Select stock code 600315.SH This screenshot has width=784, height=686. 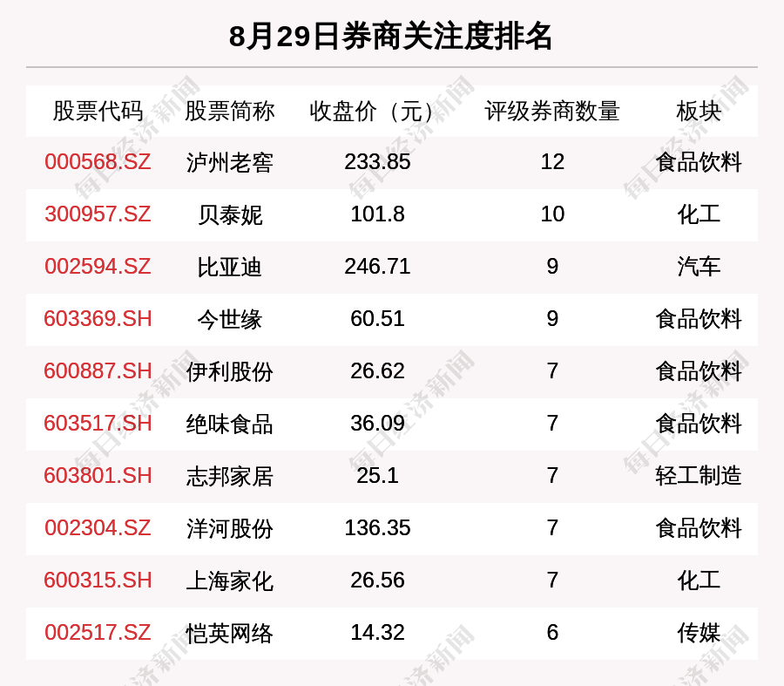pyautogui.click(x=98, y=580)
